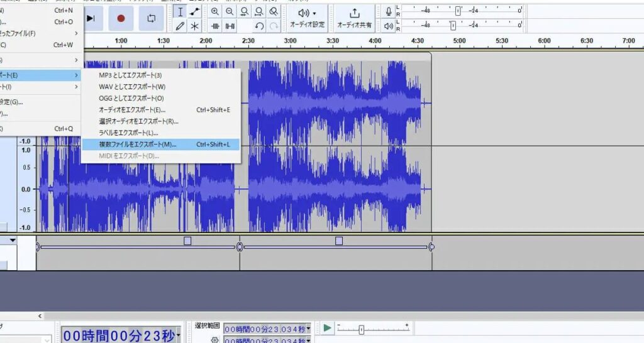Click the 3:00 mark on timeline ruler
This screenshot has height=343, width=644.
pos(290,41)
